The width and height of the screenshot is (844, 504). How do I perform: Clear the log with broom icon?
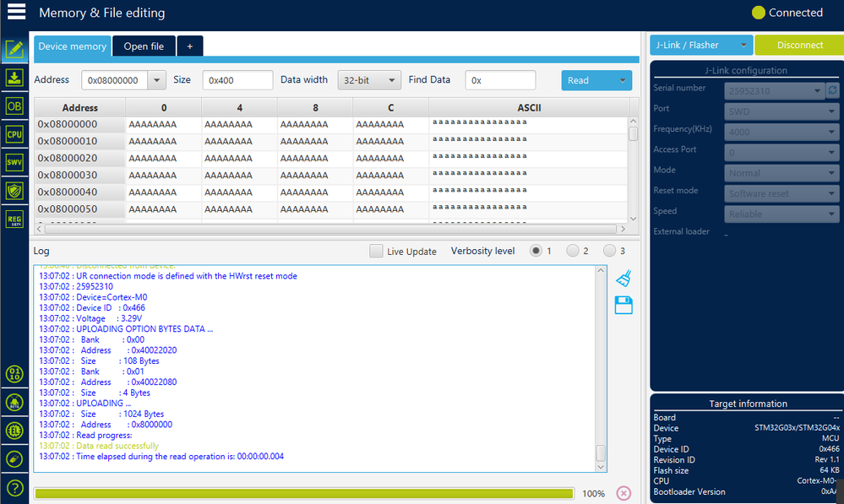[623, 278]
